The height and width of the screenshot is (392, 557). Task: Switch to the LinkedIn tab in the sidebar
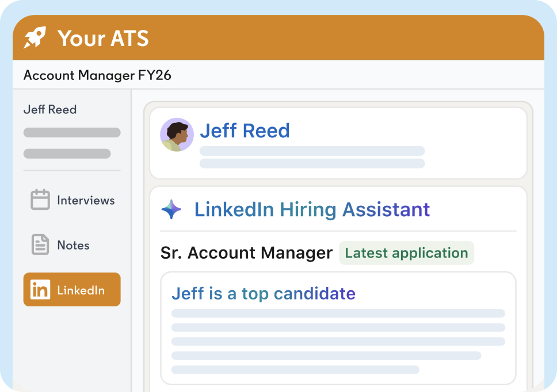click(71, 290)
